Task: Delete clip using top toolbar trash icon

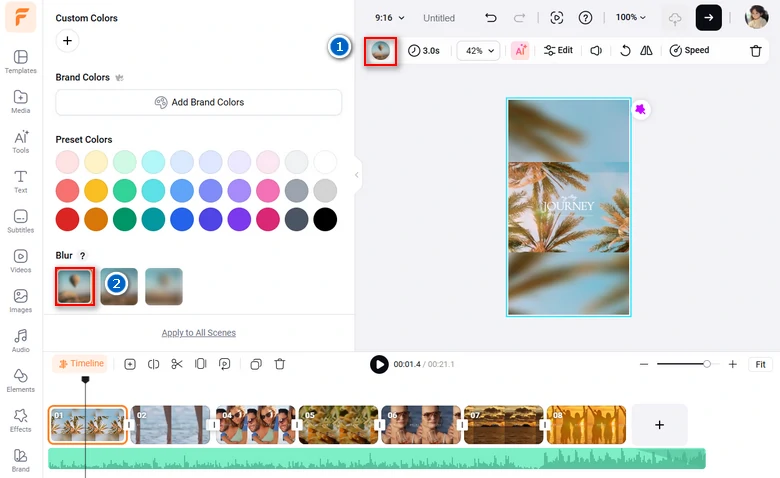Action: point(755,50)
